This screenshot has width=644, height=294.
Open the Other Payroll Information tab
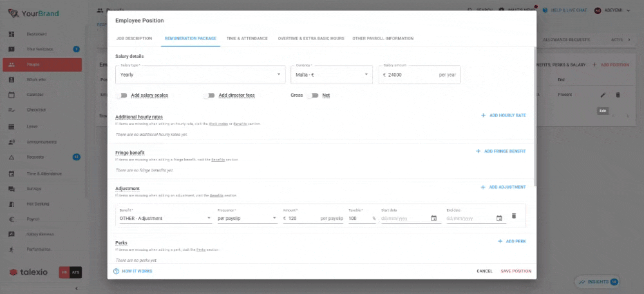pos(383,39)
